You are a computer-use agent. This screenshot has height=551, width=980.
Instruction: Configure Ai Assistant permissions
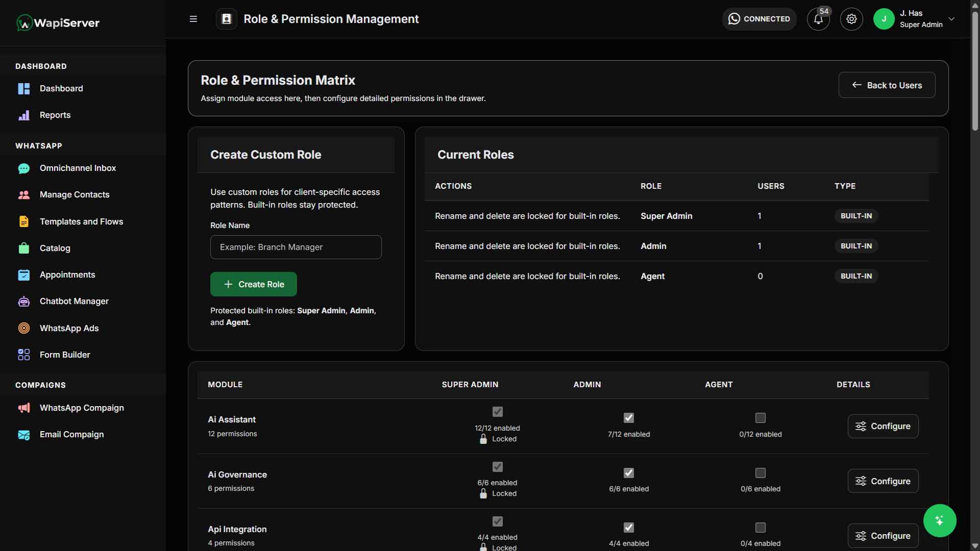[x=883, y=426]
